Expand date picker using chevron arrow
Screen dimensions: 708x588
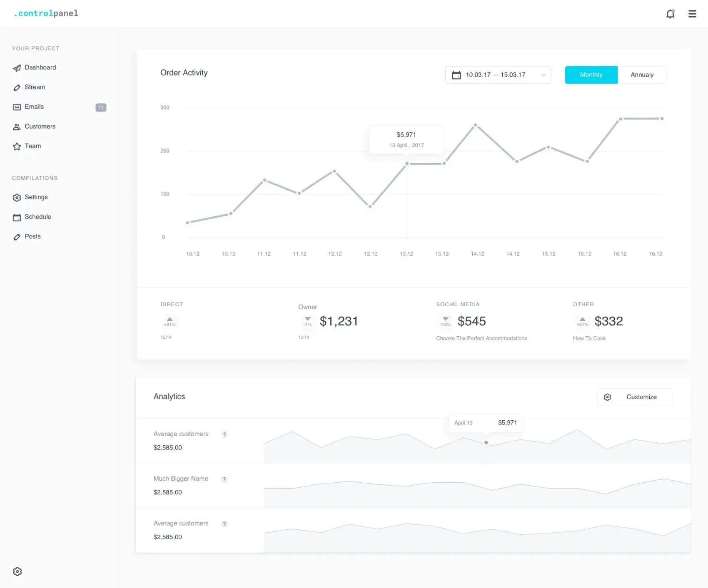[543, 75]
